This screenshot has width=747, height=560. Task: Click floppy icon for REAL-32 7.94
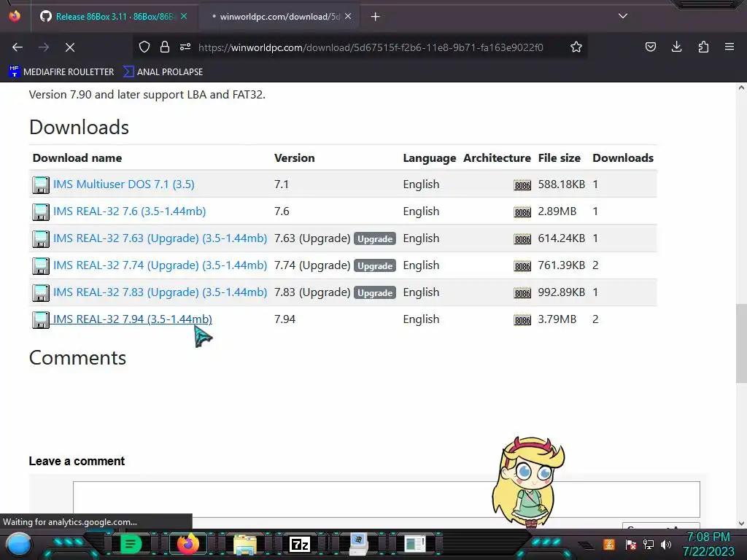point(41,320)
